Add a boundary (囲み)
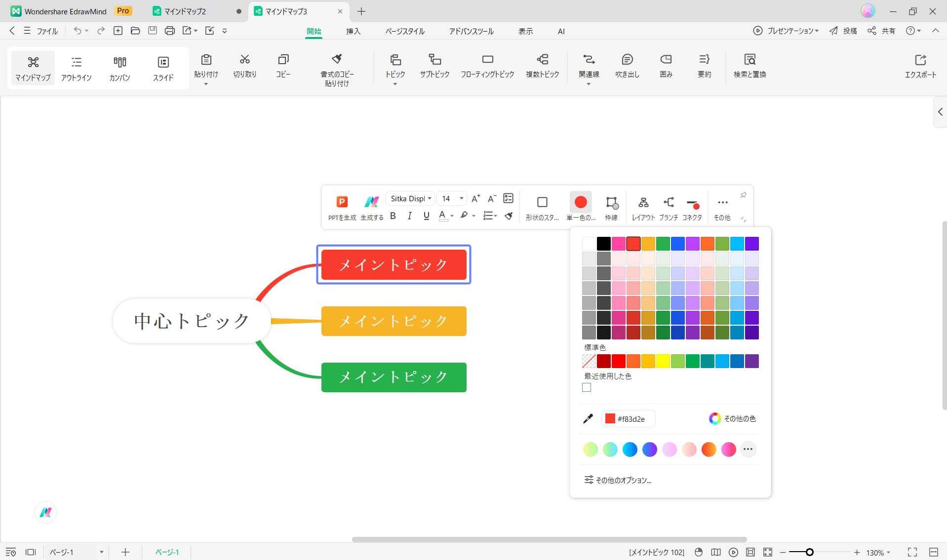Screen dimensions: 947x560 (x=666, y=66)
